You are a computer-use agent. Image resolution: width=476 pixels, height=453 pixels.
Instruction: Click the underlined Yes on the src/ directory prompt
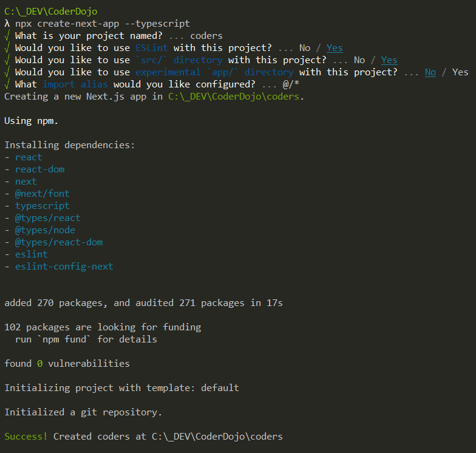point(389,60)
